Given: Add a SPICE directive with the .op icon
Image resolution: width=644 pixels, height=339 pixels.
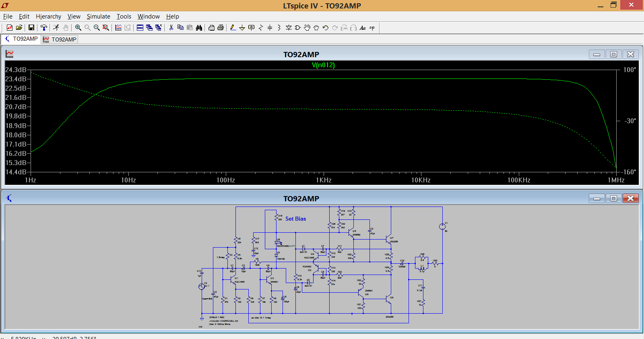Looking at the screenshot, I should 372,28.
